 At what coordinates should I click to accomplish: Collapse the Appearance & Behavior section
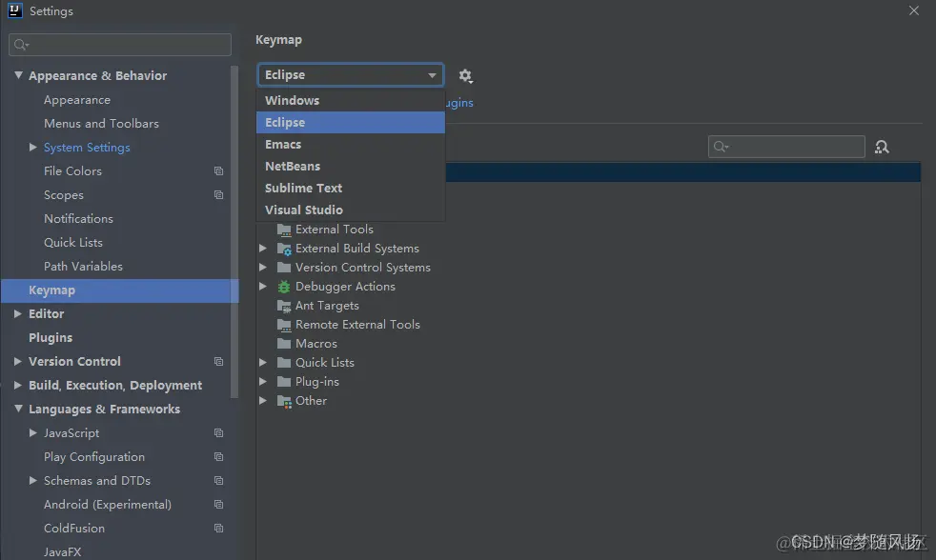(x=18, y=75)
